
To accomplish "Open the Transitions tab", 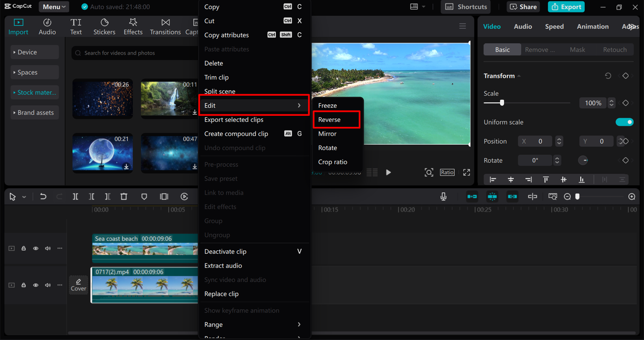I will (166, 27).
